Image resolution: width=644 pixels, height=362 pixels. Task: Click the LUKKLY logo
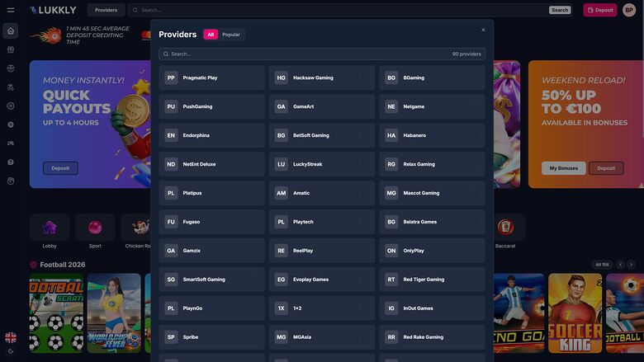(x=53, y=10)
